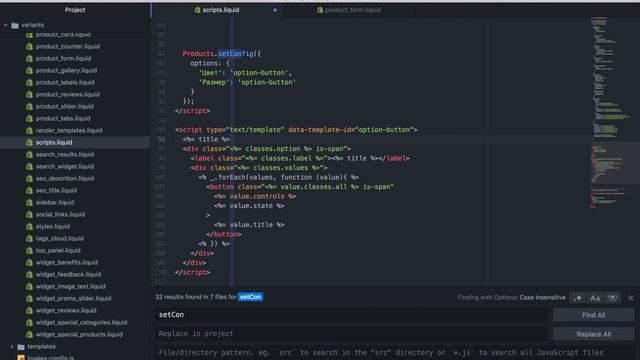Click the file icon beside styles.liquid
The height and width of the screenshot is (360, 640).
29,227
